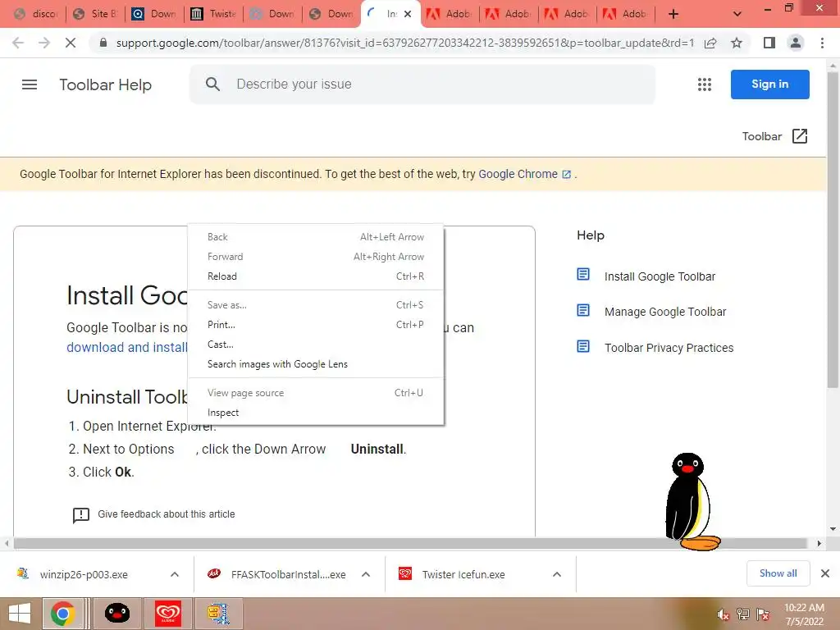
Task: Open the hamburger menu in Toolbar Help
Action: [30, 84]
